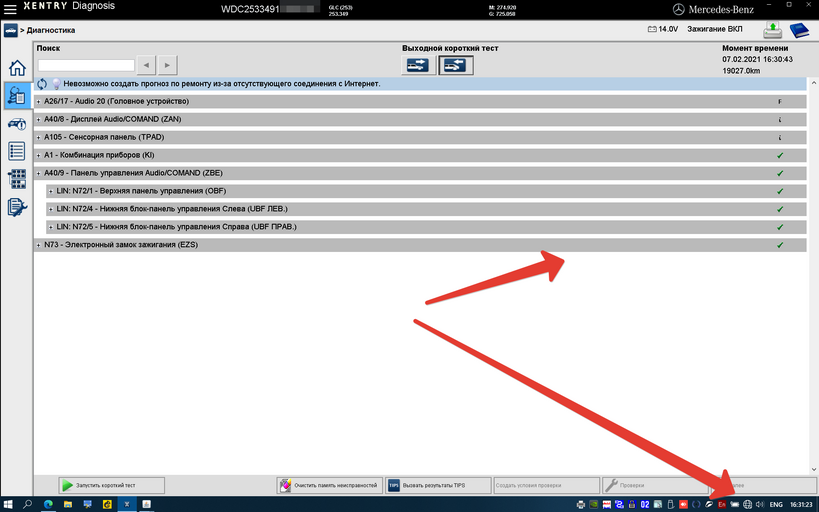Expand A1 Комбинация приборов row

[39, 155]
